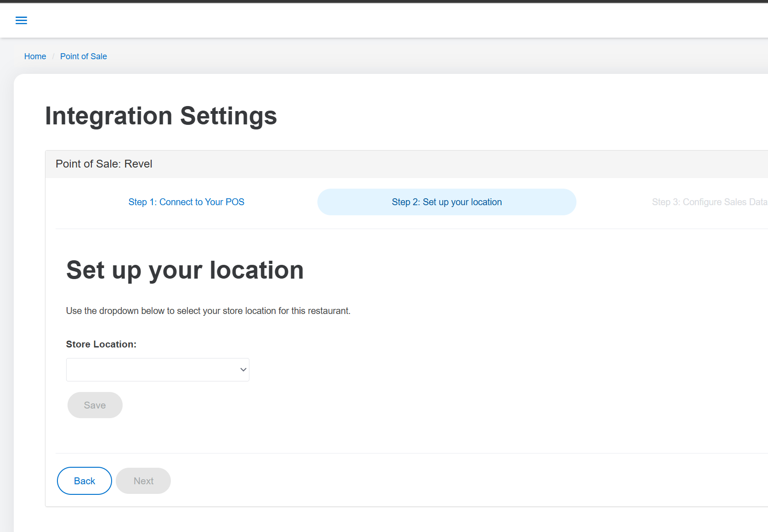
Task: Click the Integration Settings page title
Action: click(x=161, y=116)
